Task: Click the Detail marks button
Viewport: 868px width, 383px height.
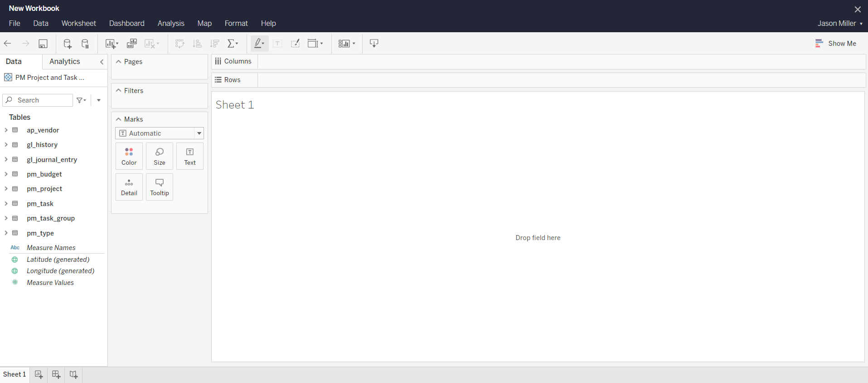Action: [x=129, y=187]
